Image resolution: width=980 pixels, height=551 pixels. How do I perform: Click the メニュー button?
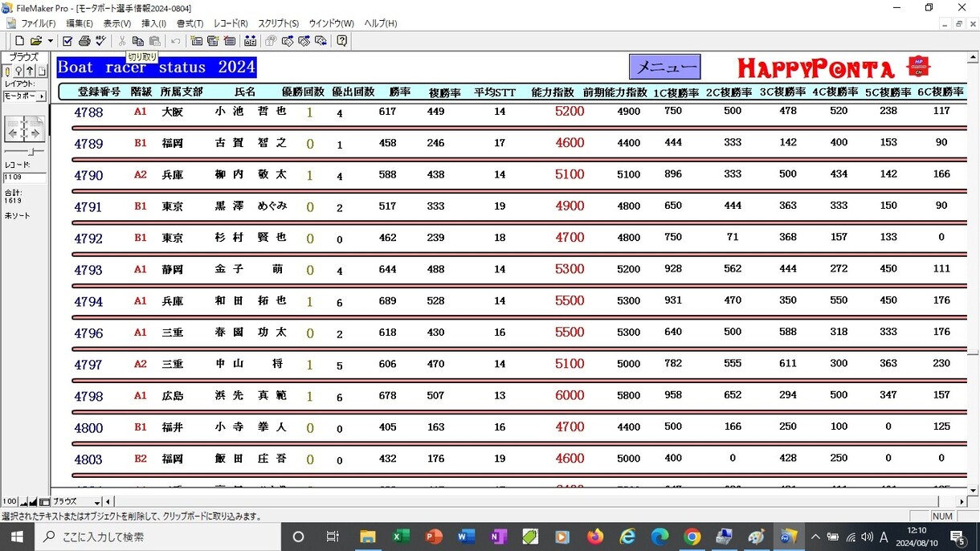tap(664, 67)
